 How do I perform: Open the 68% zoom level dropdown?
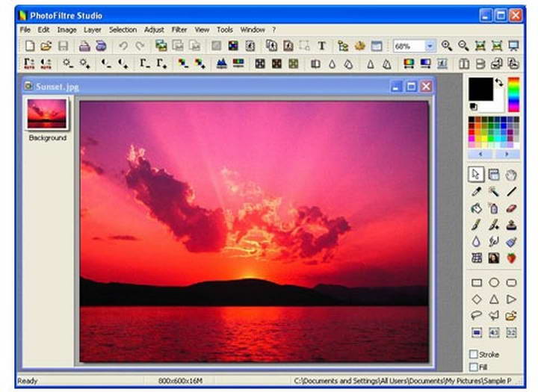tap(430, 46)
